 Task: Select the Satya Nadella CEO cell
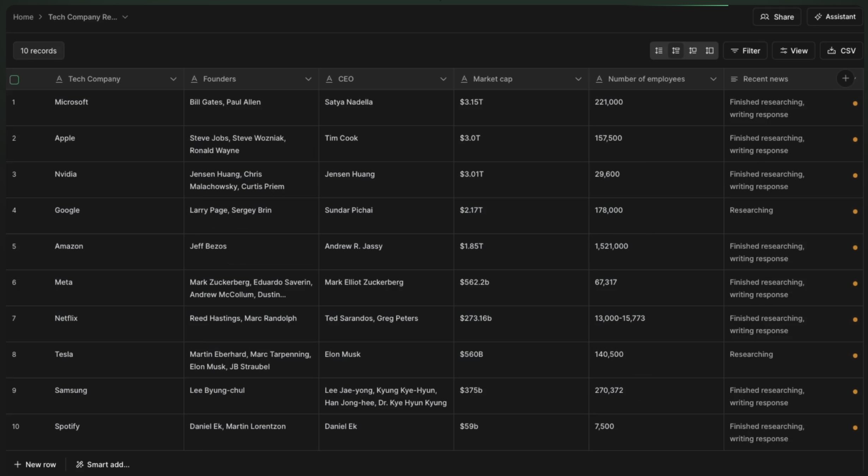click(386, 108)
